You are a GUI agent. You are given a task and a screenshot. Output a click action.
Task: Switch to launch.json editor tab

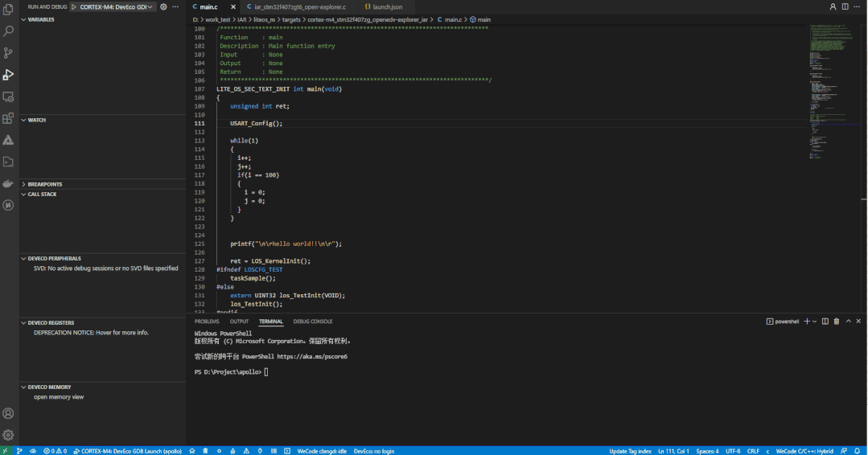pyautogui.click(x=388, y=6)
